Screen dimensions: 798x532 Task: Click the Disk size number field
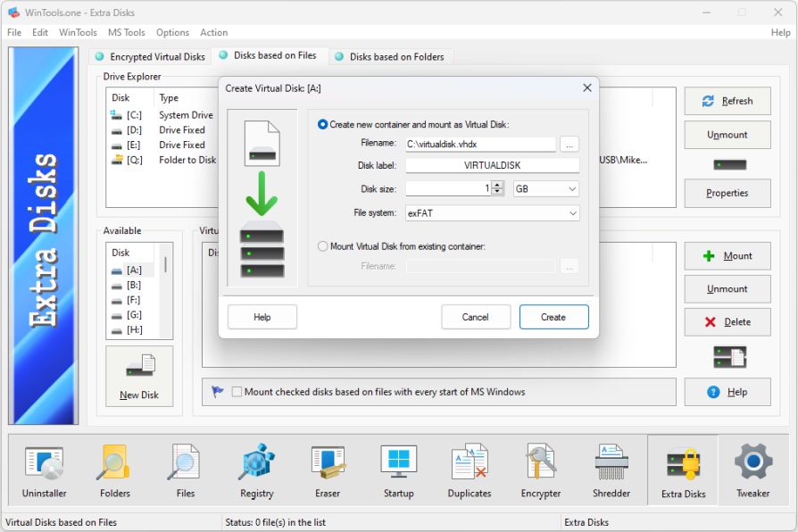point(448,189)
